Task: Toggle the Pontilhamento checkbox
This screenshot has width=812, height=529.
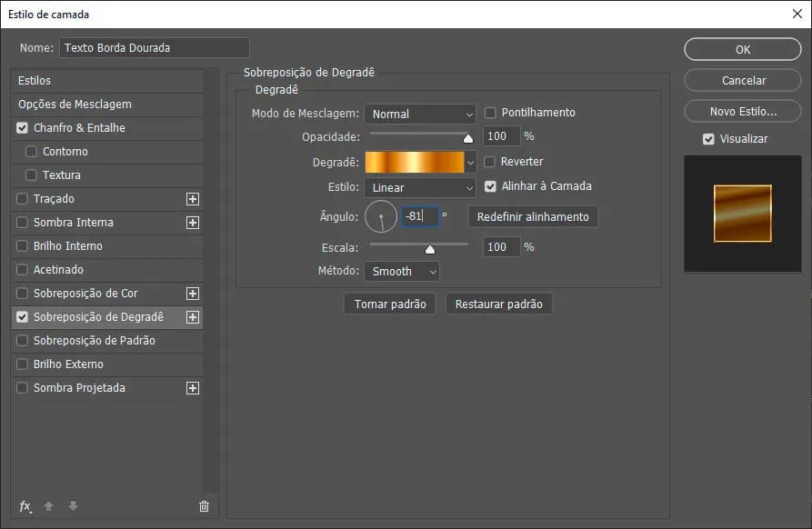Action: pos(490,113)
